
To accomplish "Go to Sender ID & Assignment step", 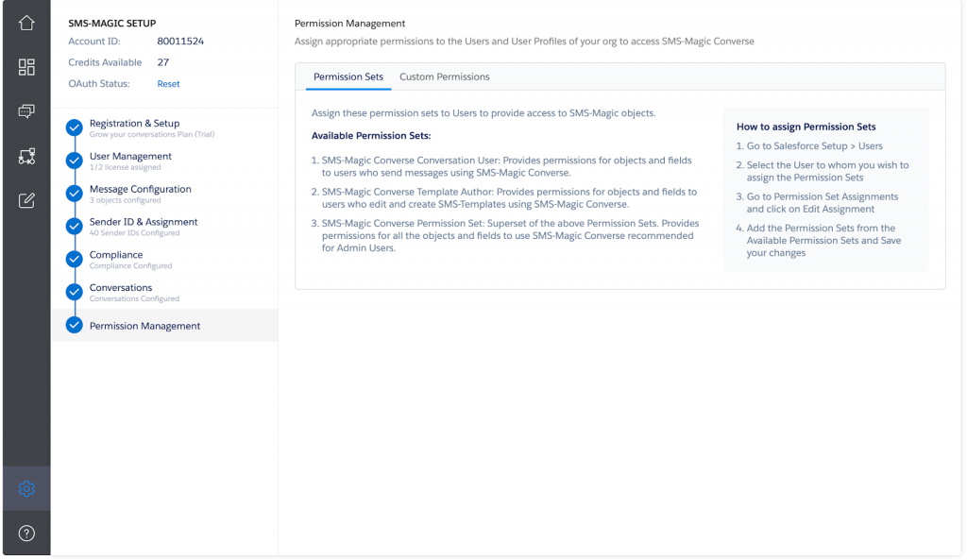I will pyautogui.click(x=144, y=221).
